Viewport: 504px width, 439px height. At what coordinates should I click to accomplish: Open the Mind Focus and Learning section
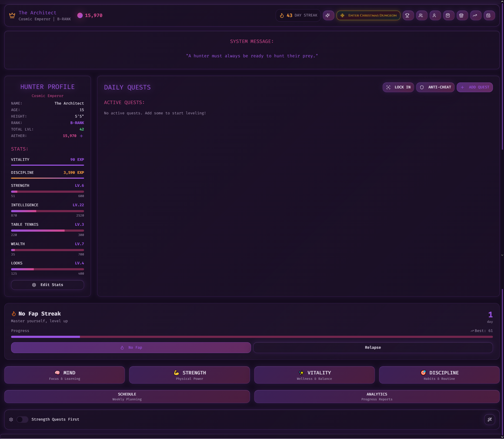pos(64,375)
